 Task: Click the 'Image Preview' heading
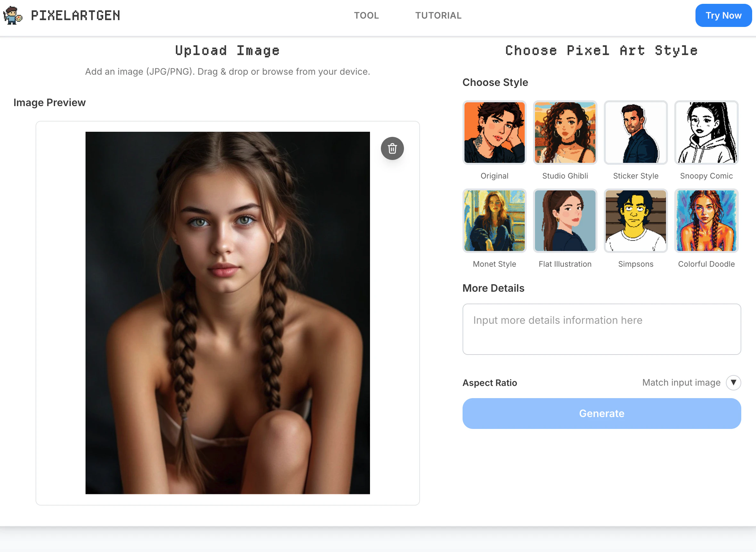coord(49,103)
